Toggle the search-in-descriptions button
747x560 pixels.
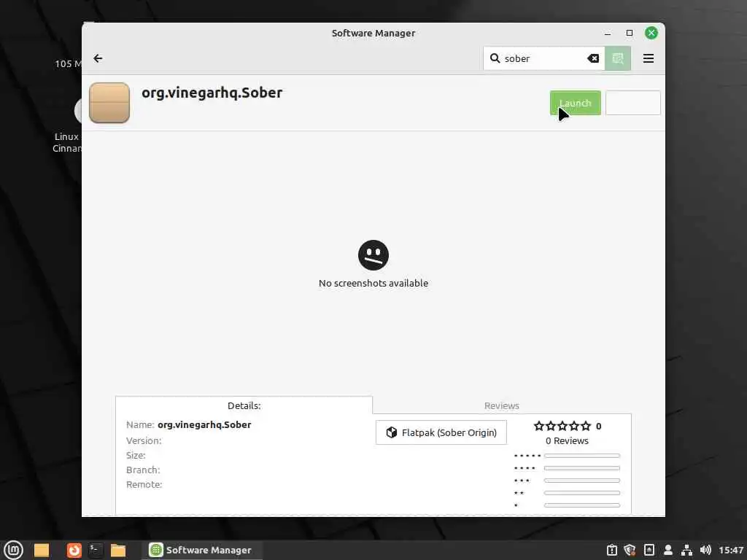pos(618,58)
